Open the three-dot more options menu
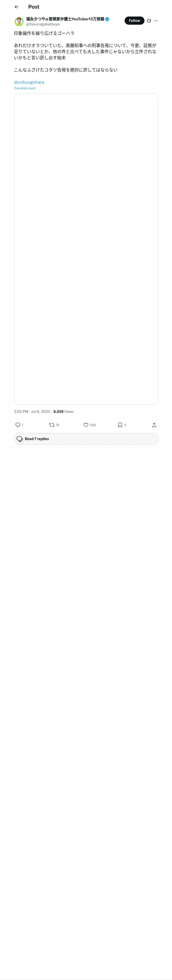The width and height of the screenshot is (172, 980). (156, 21)
